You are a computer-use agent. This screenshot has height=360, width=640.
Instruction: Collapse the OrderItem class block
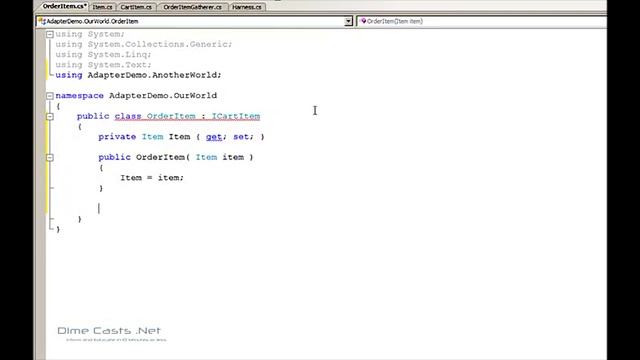50,117
